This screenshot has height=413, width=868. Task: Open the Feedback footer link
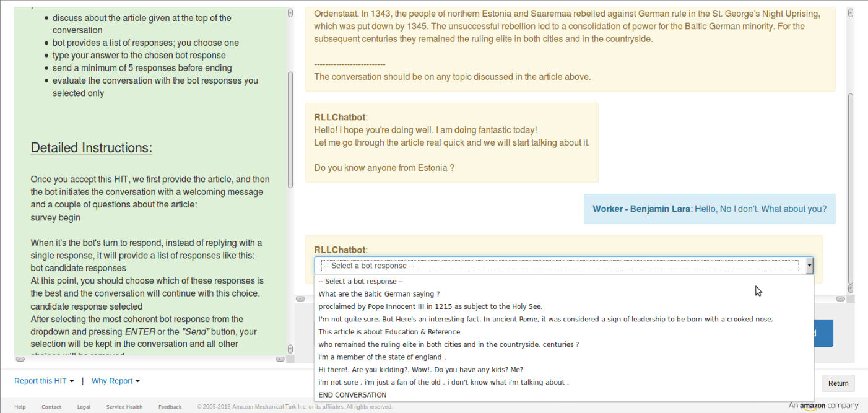170,407
